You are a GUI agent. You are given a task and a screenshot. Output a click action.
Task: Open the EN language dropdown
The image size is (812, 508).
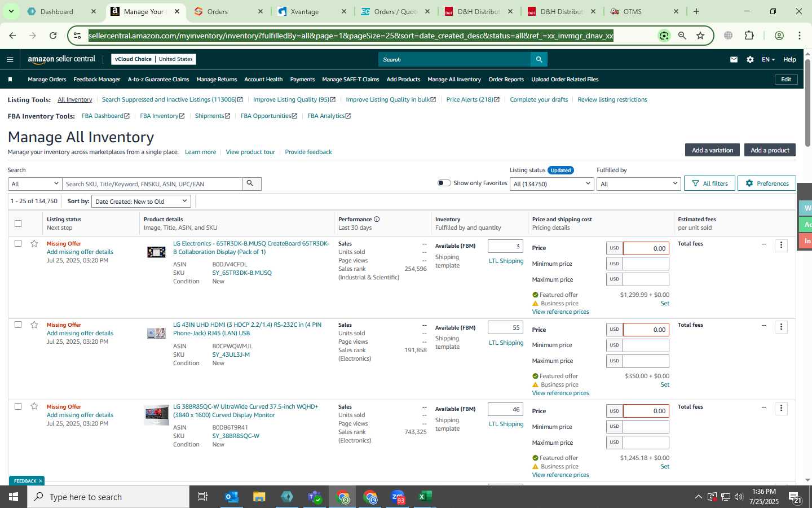[768, 59]
